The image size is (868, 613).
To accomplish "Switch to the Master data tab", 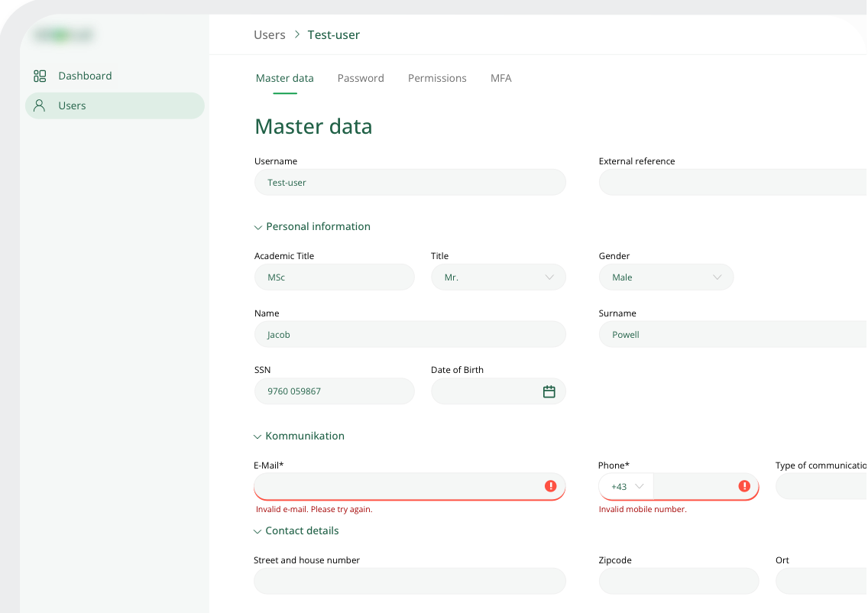I will tap(284, 78).
